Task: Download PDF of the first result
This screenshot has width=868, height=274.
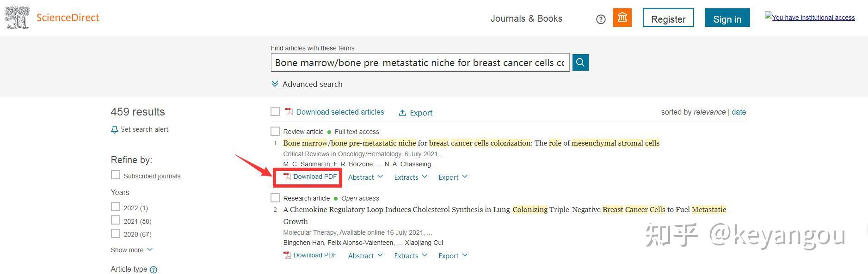Action: click(310, 177)
